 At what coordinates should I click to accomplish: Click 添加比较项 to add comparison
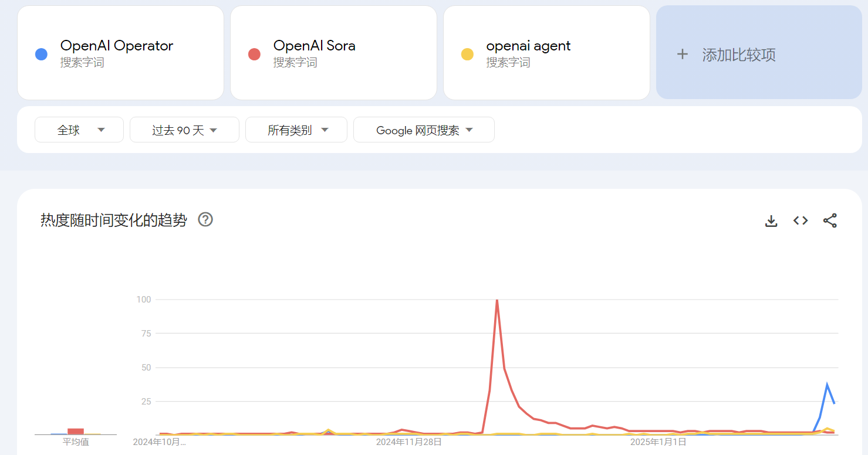pos(738,55)
